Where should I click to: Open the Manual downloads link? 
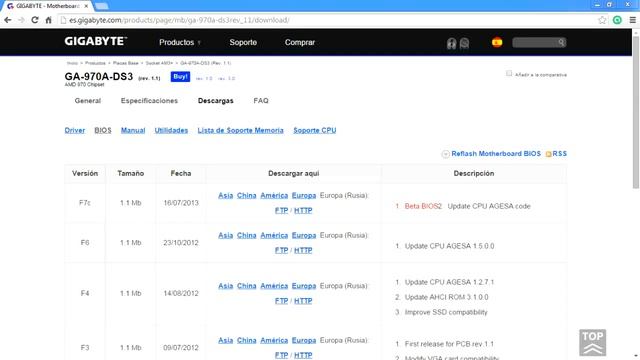133,130
